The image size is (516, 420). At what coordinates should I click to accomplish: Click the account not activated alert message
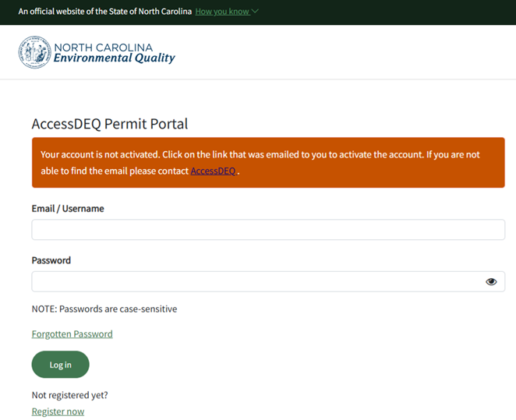pyautogui.click(x=268, y=163)
